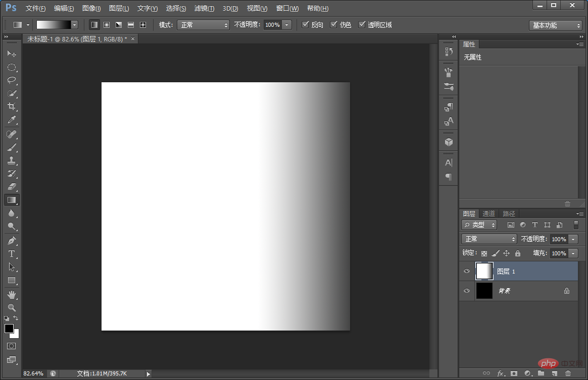Select the History Brush tool
Screen dimensions: 588x380
point(12,174)
